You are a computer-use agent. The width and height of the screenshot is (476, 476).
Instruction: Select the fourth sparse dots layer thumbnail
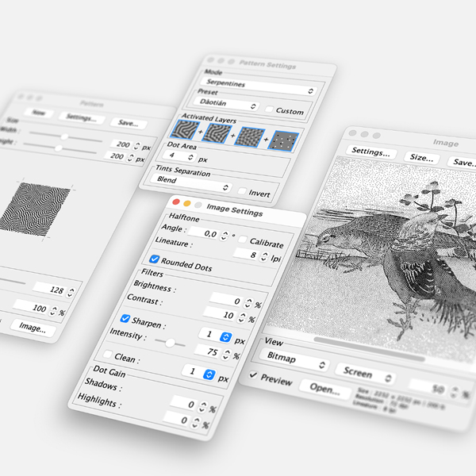283,141
